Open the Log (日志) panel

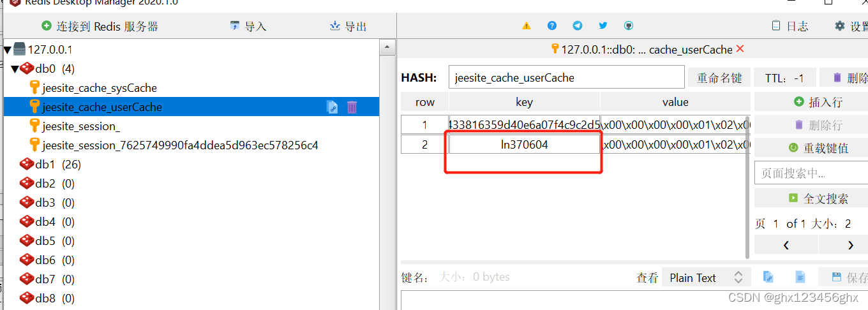coord(790,26)
